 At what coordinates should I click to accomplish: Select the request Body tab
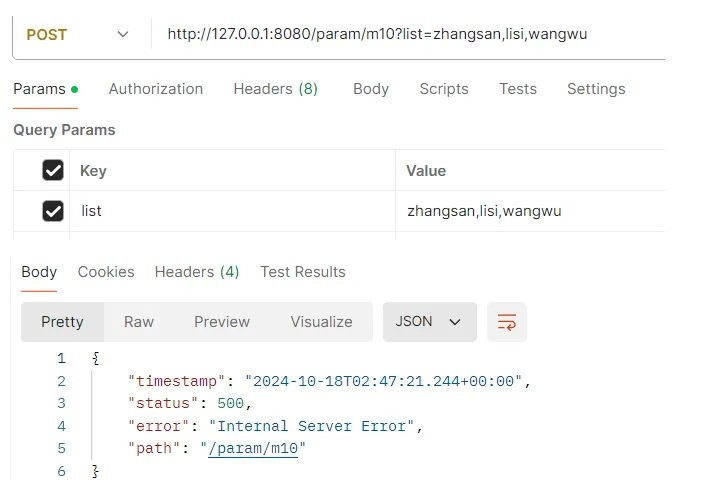(370, 89)
